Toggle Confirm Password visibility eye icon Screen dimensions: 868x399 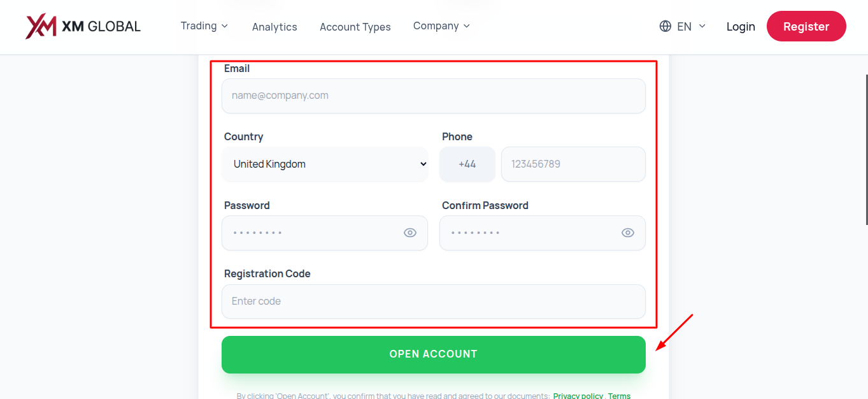(628, 233)
